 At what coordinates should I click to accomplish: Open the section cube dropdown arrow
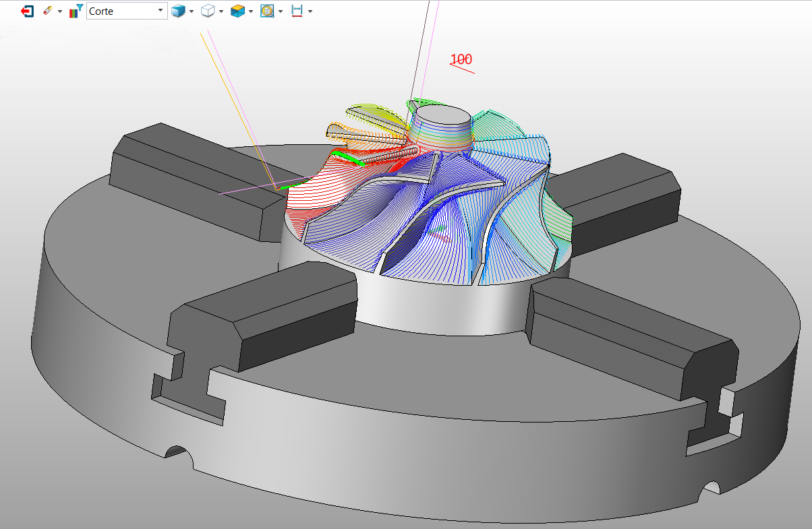click(251, 11)
